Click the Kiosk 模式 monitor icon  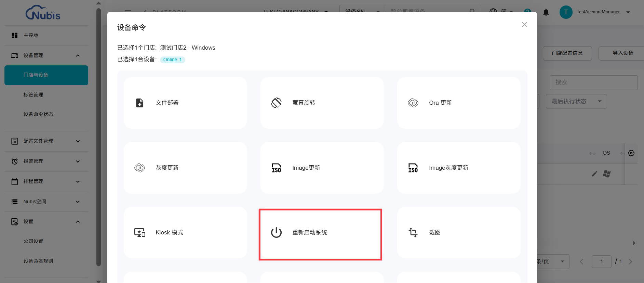(139, 233)
